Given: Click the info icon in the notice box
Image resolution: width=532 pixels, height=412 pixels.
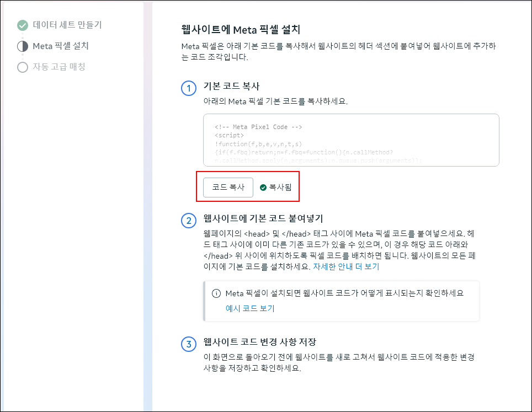Looking at the screenshot, I should (x=216, y=293).
